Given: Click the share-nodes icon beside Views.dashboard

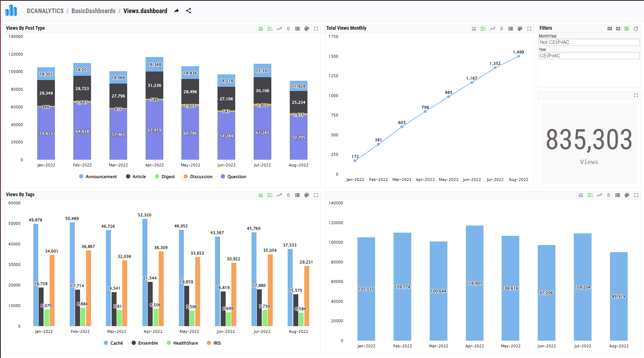Looking at the screenshot, I should (x=188, y=11).
